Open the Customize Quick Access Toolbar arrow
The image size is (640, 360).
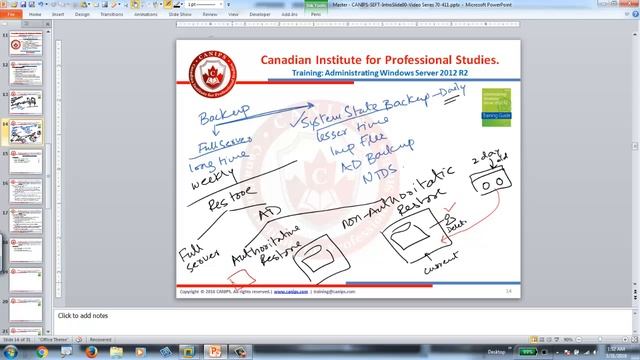(x=229, y=4)
